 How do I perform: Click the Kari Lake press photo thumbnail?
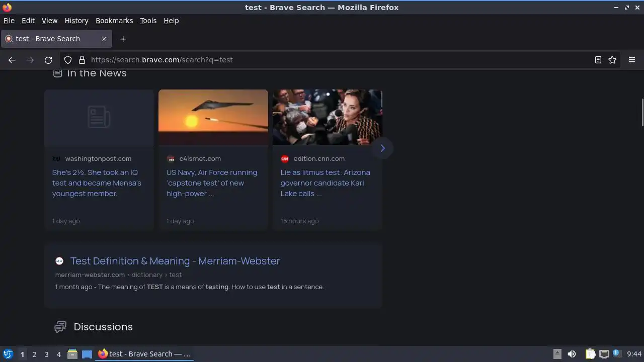point(328,117)
